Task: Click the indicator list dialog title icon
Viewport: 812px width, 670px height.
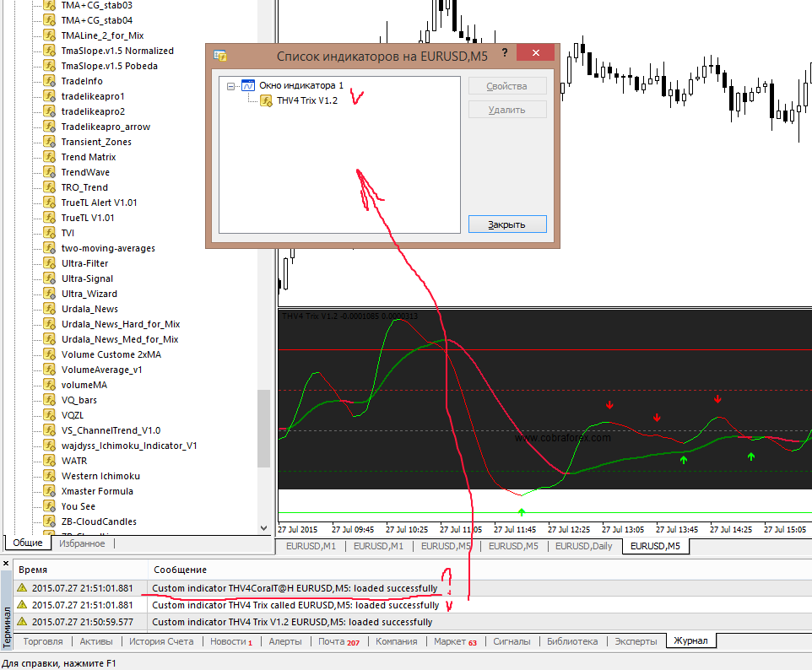Action: point(220,56)
